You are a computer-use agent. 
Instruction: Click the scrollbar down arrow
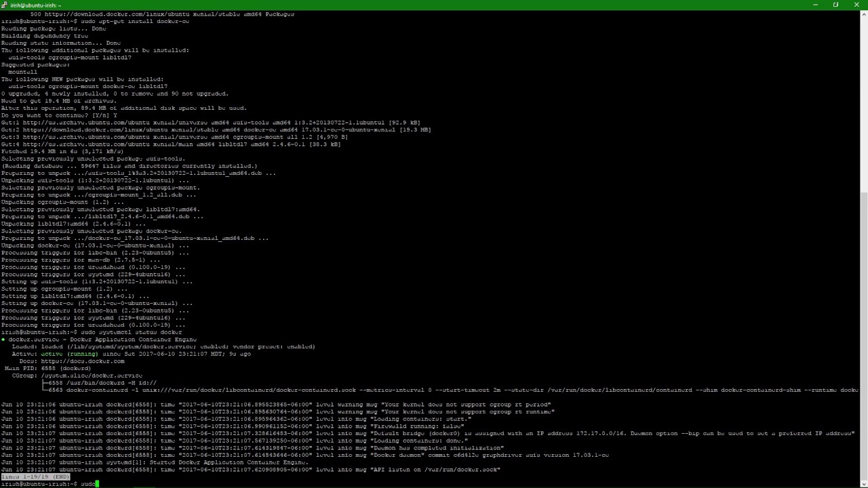[x=864, y=484]
